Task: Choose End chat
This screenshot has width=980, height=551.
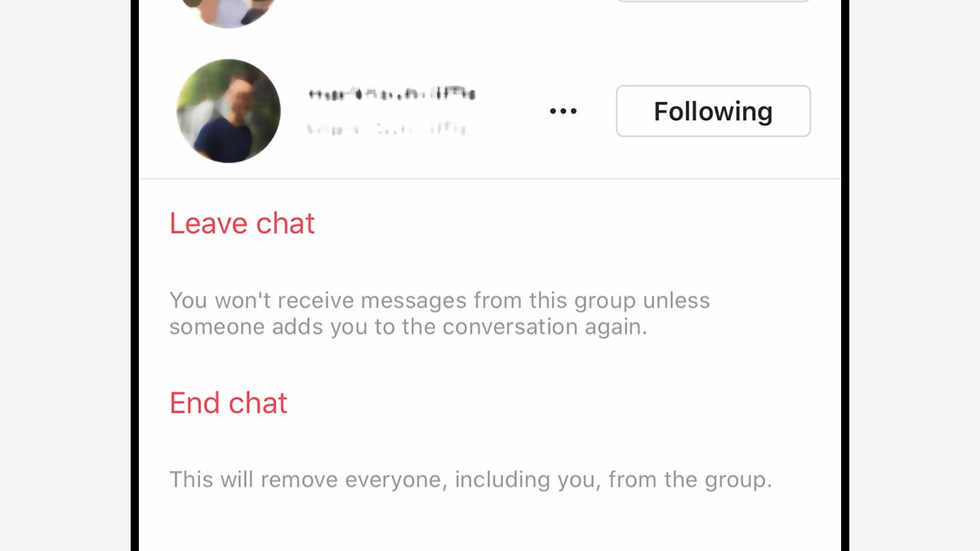Action: [229, 403]
